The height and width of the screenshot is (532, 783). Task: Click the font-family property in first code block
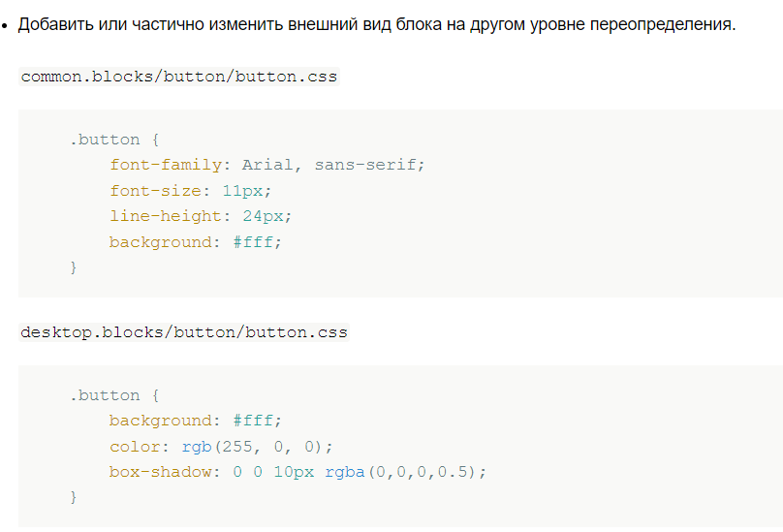(166, 165)
